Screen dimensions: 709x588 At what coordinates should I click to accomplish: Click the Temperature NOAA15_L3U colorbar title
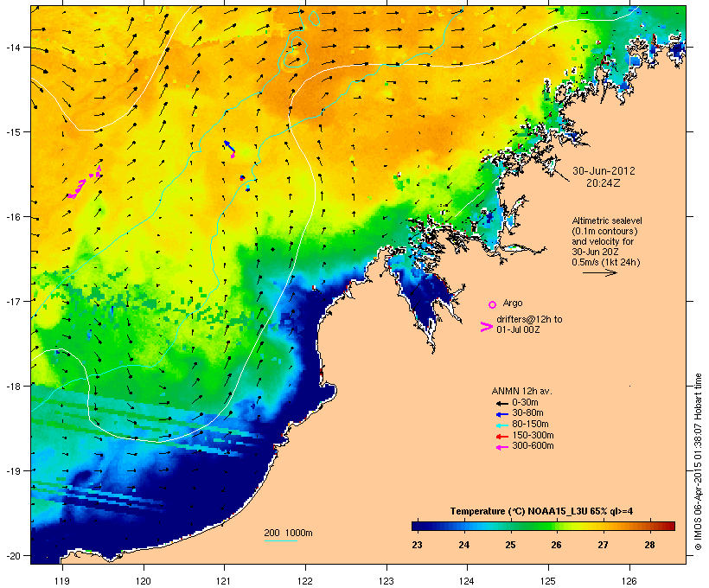[x=541, y=512]
